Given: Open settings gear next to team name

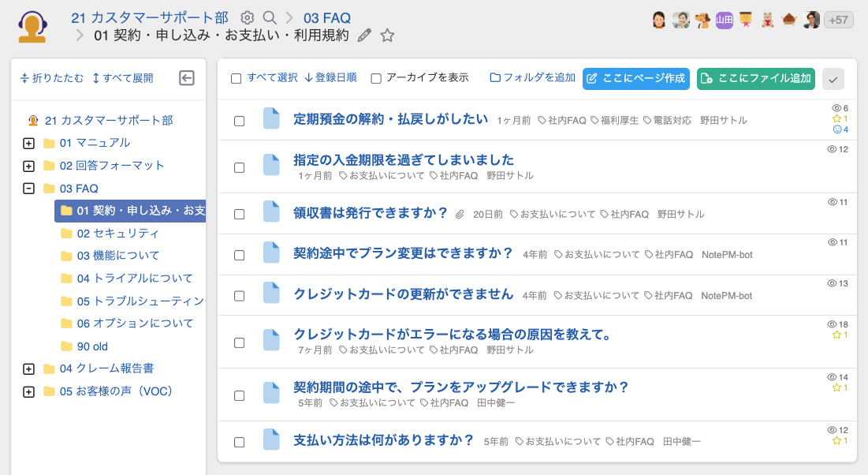Looking at the screenshot, I should [248, 18].
